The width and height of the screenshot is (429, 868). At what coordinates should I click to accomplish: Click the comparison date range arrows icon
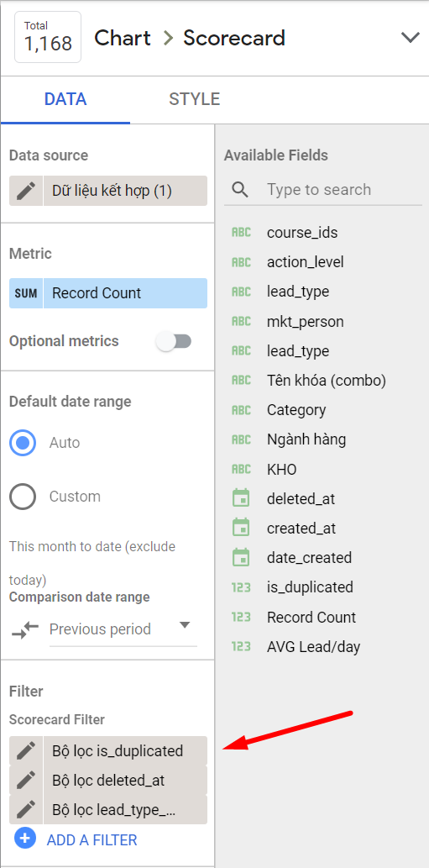point(25,629)
